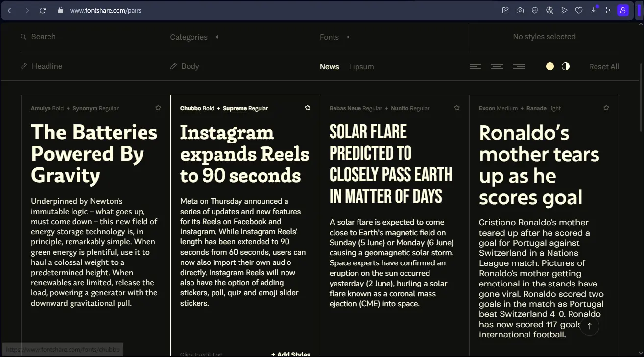Click the magnifier Search icon
644x357 pixels.
[x=24, y=37]
